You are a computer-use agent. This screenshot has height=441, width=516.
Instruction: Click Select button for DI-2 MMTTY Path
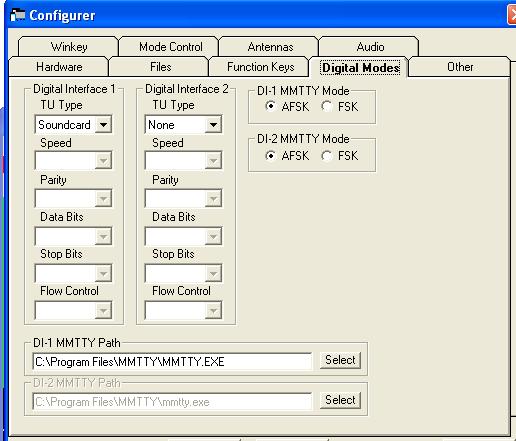tap(340, 400)
